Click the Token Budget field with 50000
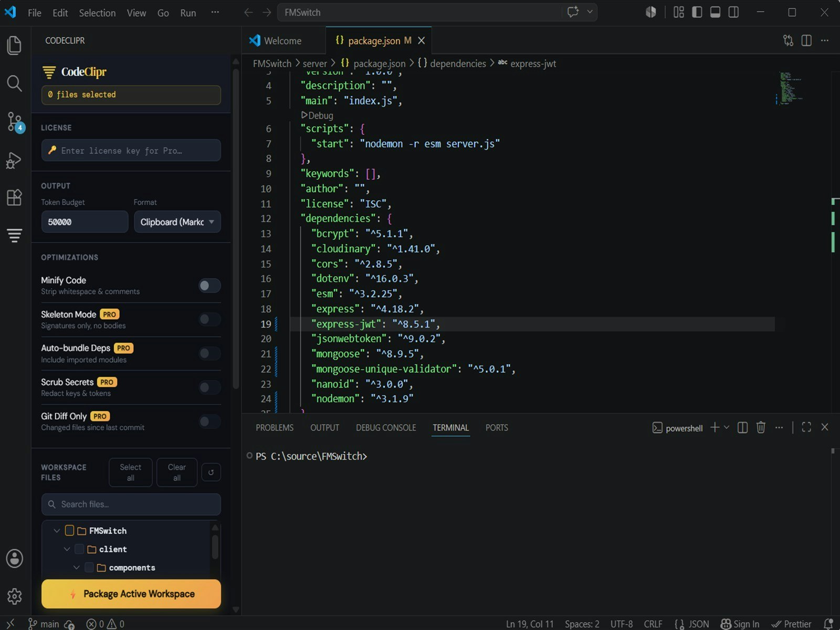The width and height of the screenshot is (840, 630). coord(85,222)
